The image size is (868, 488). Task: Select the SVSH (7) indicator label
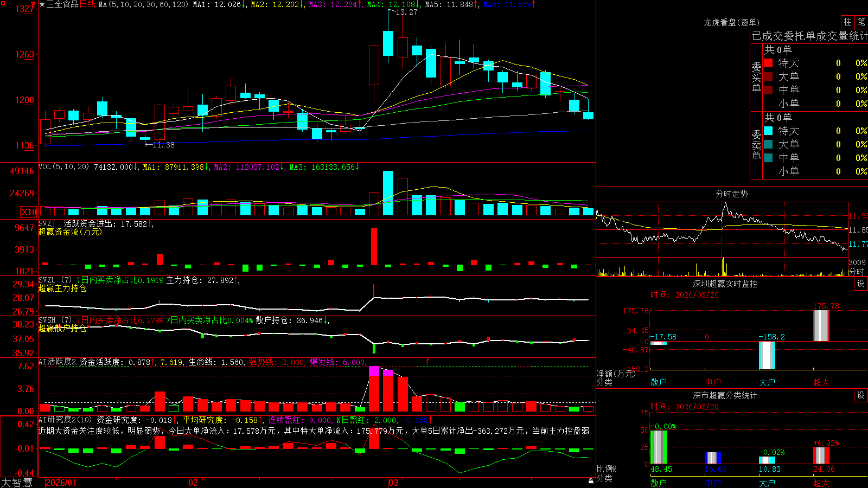click(x=55, y=320)
